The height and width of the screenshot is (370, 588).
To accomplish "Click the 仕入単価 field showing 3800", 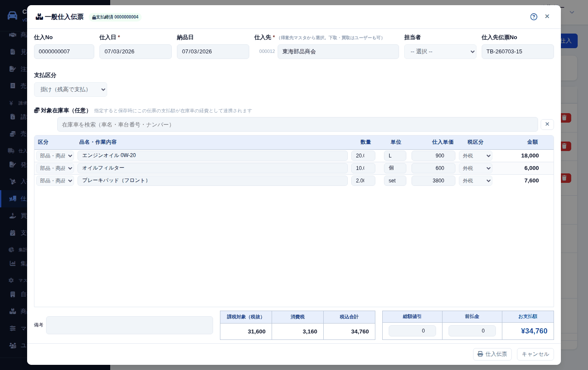I will [433, 181].
